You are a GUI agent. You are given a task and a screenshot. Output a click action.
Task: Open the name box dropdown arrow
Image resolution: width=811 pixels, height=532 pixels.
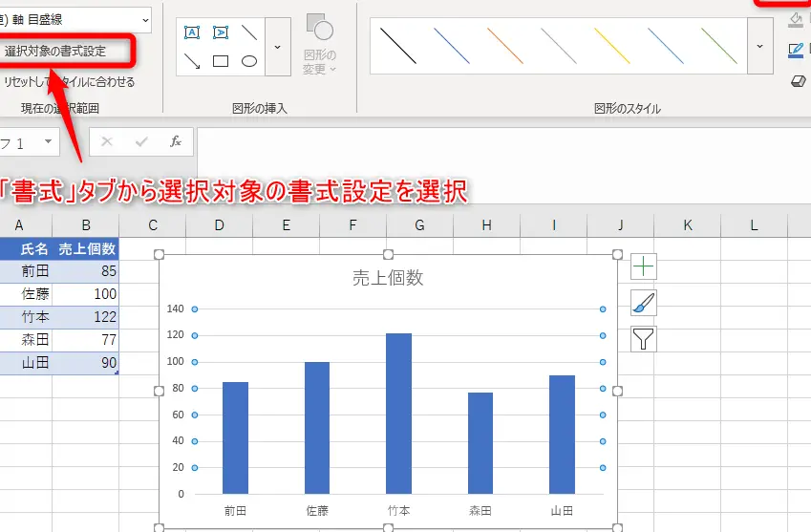click(48, 143)
